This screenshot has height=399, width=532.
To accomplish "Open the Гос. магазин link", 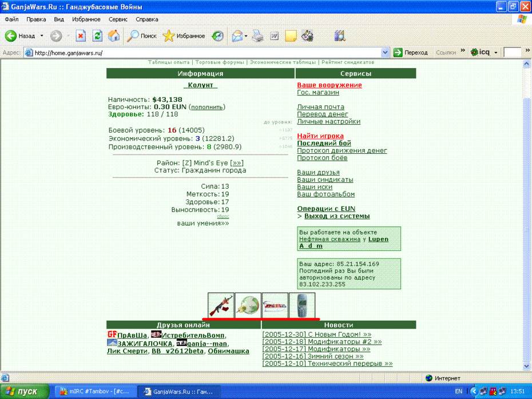I will tap(318, 92).
